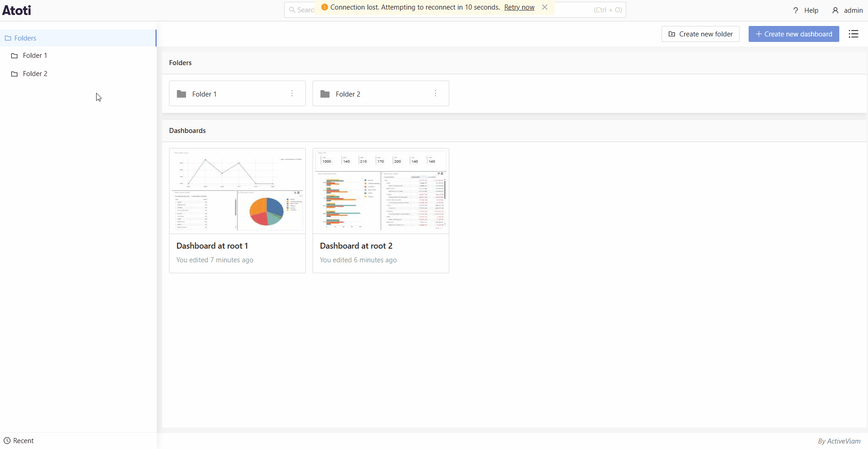868x449 pixels.
Task: Open the Help menu
Action: 806,10
